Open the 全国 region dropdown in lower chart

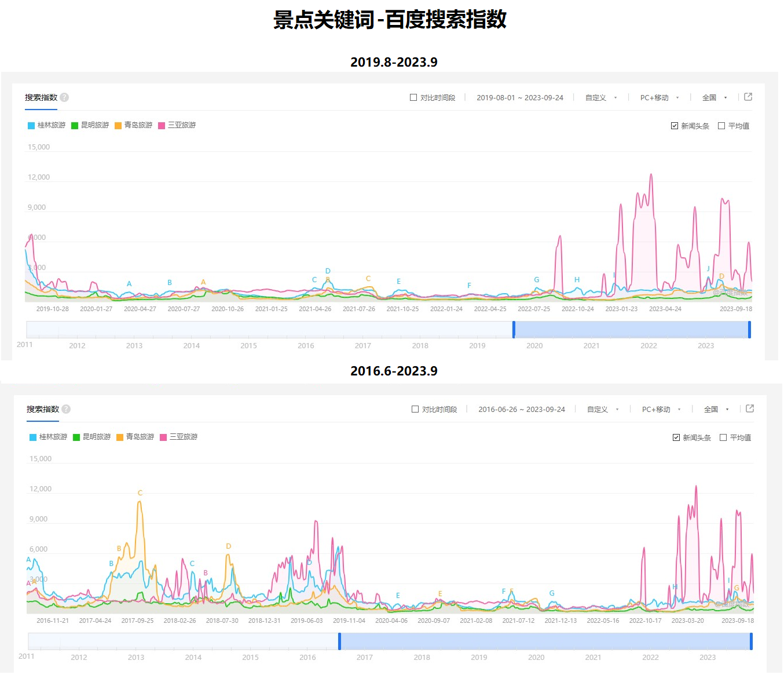(x=716, y=409)
